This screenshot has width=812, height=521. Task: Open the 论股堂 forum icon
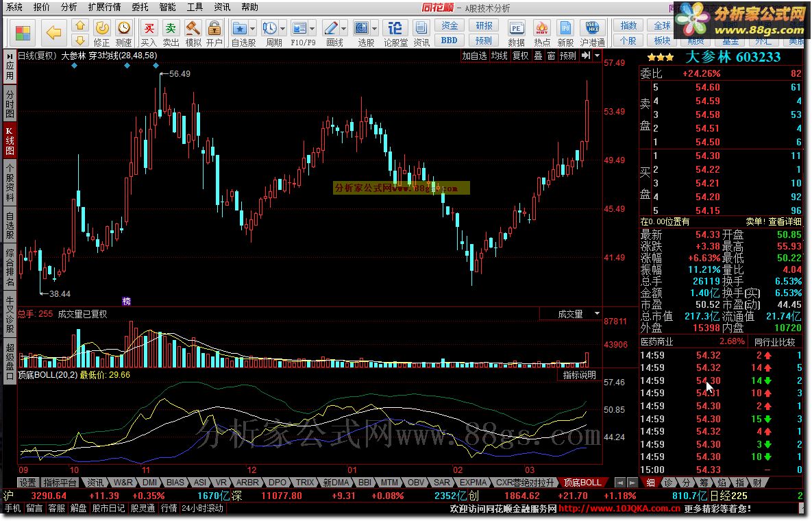point(395,28)
